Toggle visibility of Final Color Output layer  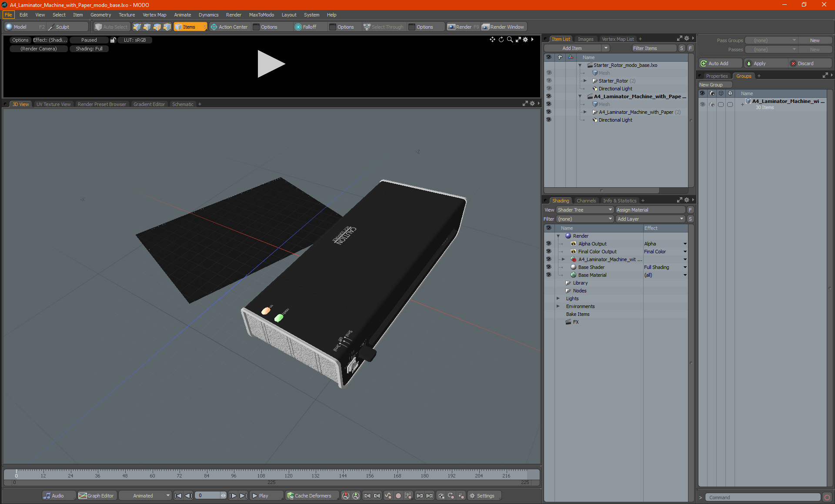coord(548,252)
